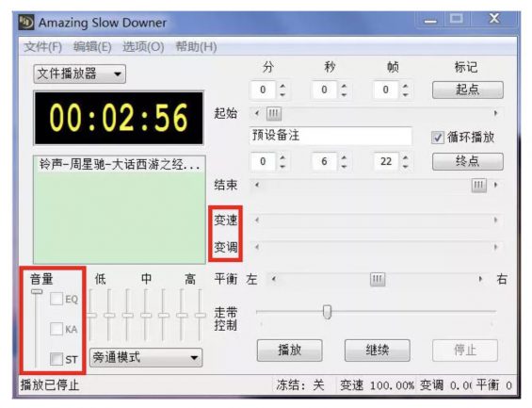
Task: Decrease the start 分 value with down arrow
Action: point(282,95)
